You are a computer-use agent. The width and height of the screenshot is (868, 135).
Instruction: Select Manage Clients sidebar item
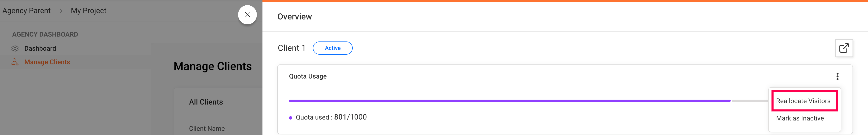coord(47,62)
